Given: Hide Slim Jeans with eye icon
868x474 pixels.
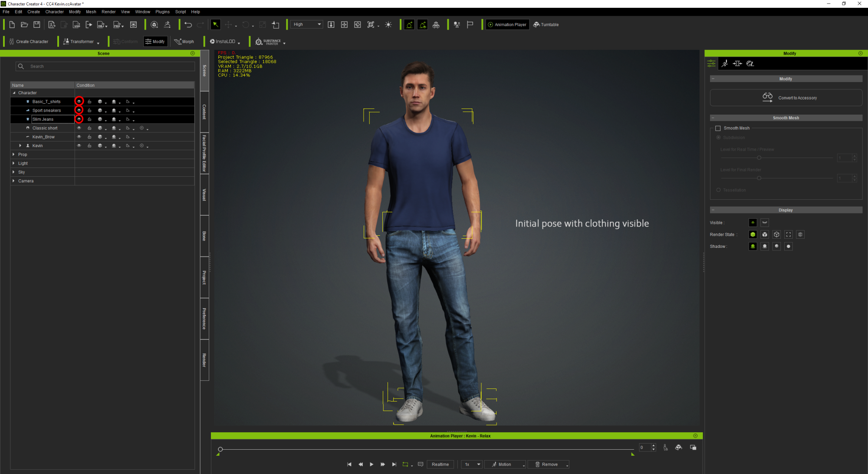Looking at the screenshot, I should tap(79, 119).
